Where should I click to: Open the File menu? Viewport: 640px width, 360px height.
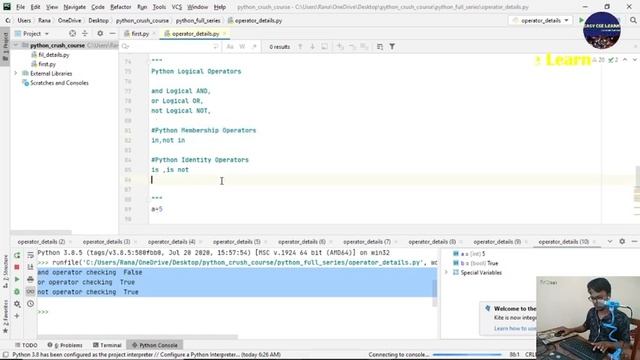[x=20, y=7]
